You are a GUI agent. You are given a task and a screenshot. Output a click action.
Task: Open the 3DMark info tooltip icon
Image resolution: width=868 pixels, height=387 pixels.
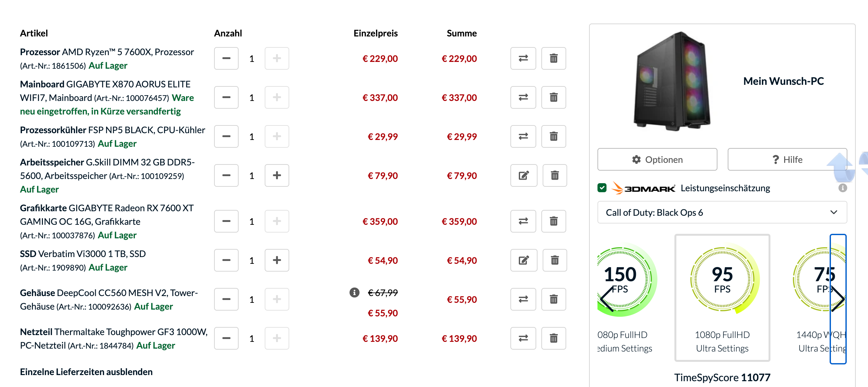pos(842,188)
